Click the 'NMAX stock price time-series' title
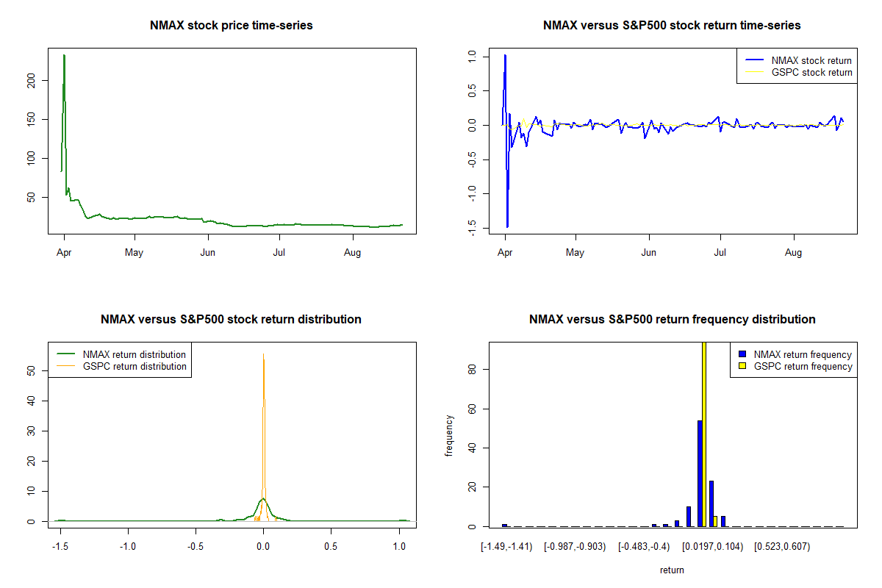882x588 pixels. [x=231, y=25]
